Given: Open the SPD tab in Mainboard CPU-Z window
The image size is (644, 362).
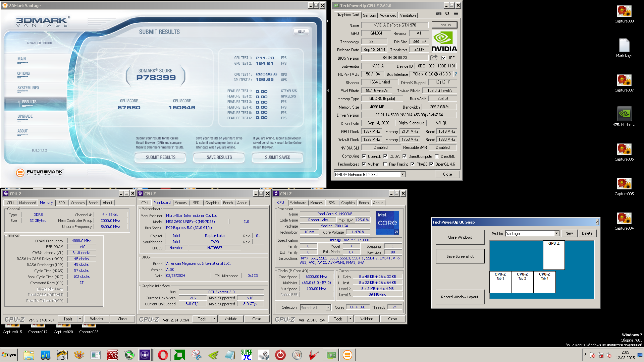Looking at the screenshot, I should [196, 203].
